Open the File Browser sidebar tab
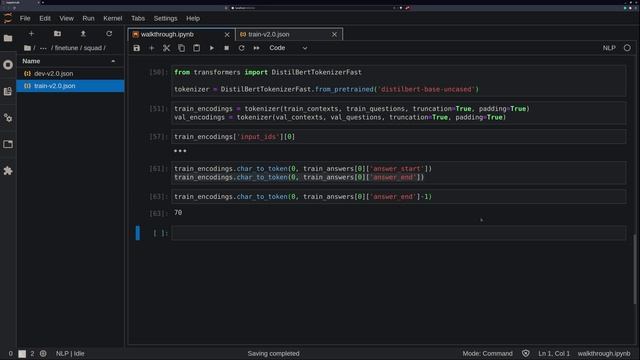This screenshot has width=640, height=360. (8, 38)
